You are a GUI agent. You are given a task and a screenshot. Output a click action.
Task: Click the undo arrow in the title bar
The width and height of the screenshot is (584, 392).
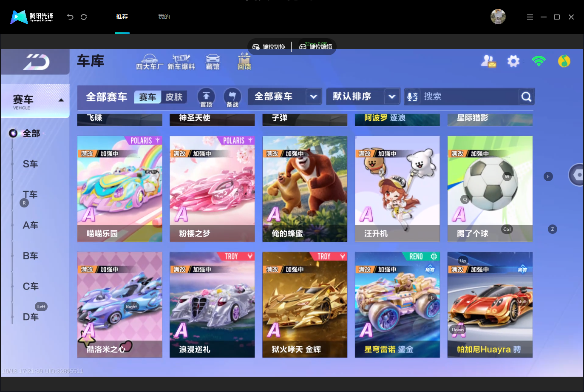click(x=70, y=17)
